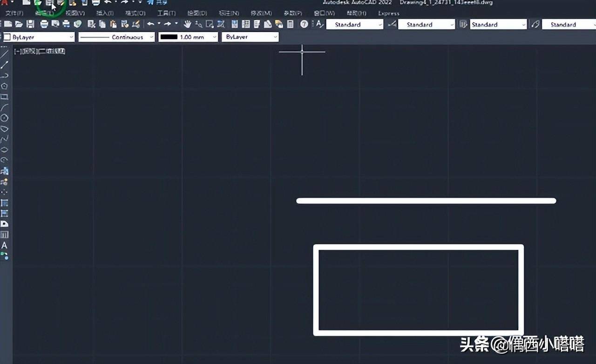
Task: Click the Match Properties icon
Action: pyautogui.click(x=124, y=24)
